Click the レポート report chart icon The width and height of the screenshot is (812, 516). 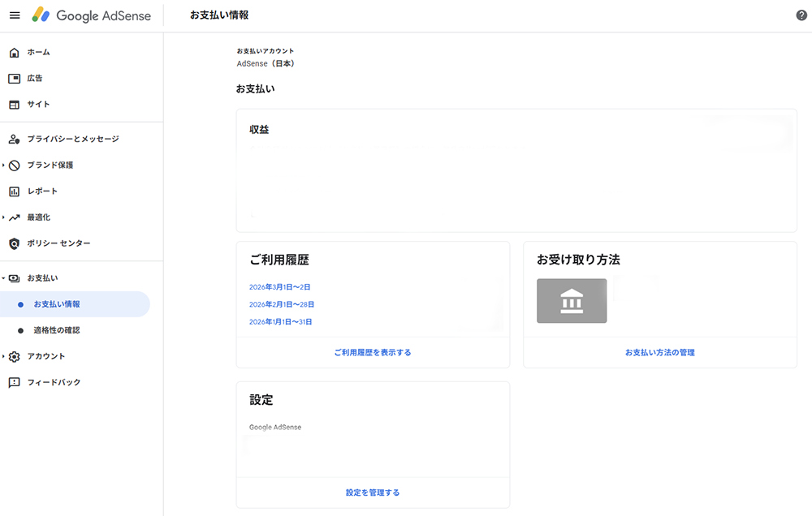pos(14,191)
